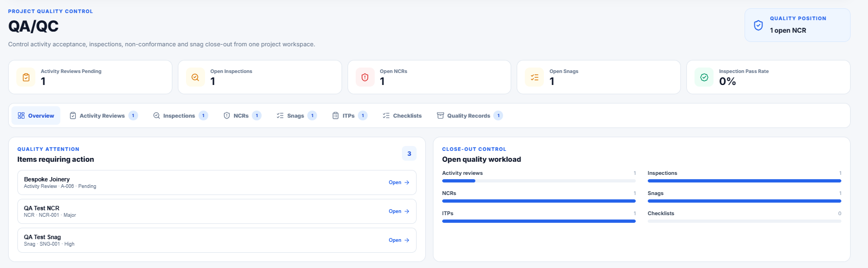This screenshot has width=868, height=268.
Task: Click the Open Snags stat card
Action: [x=599, y=77]
